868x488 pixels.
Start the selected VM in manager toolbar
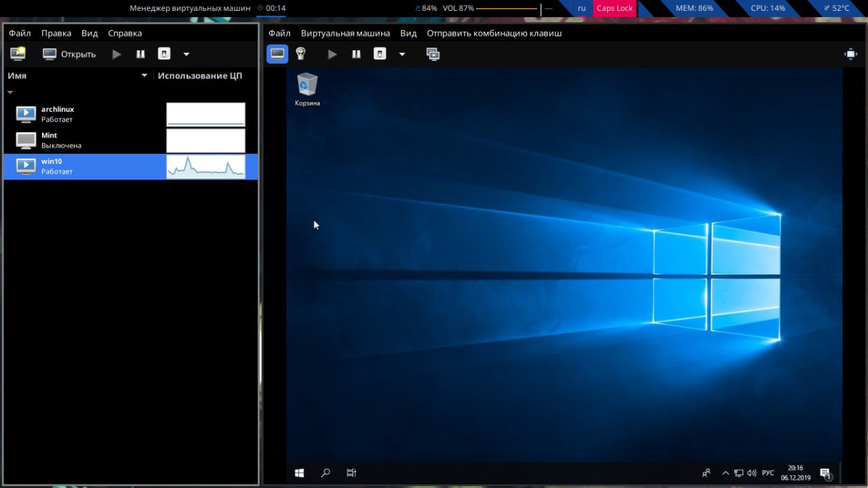pos(117,54)
